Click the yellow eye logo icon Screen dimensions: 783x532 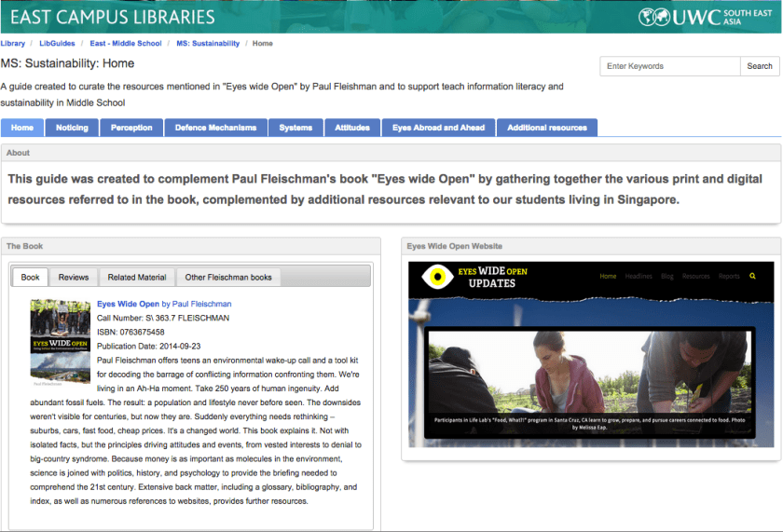(434, 277)
